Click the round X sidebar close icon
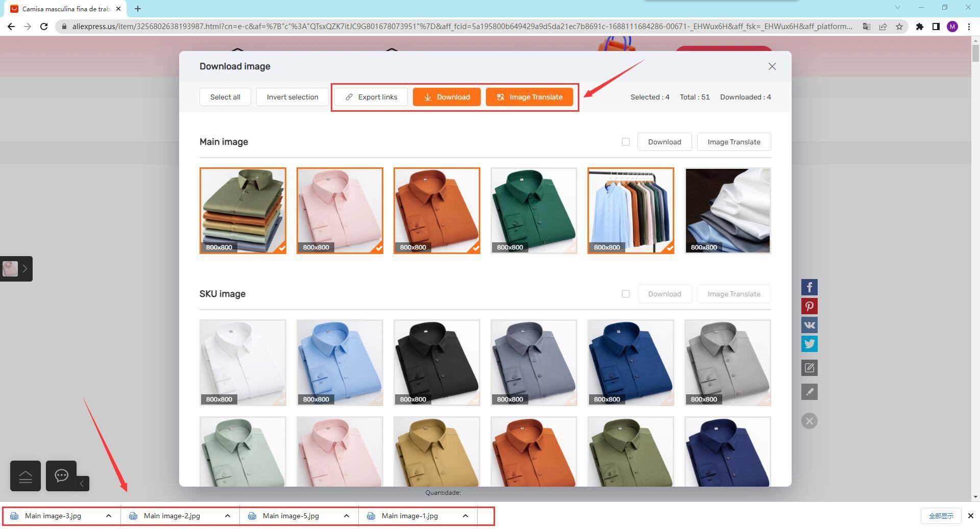Screen dimensions: 980x529 [x=809, y=421]
